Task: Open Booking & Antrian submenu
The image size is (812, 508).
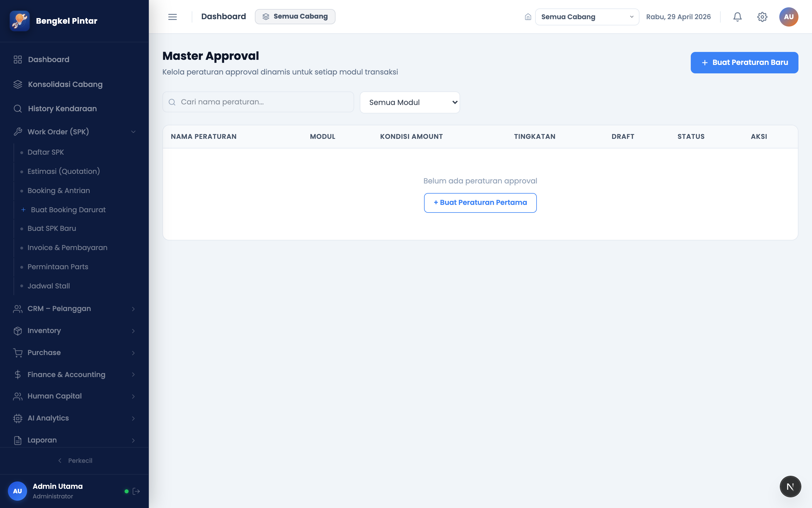Action: pos(59,190)
